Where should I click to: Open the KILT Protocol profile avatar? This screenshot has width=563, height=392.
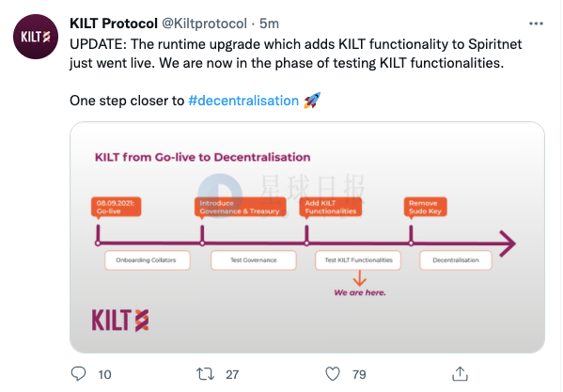tap(36, 37)
